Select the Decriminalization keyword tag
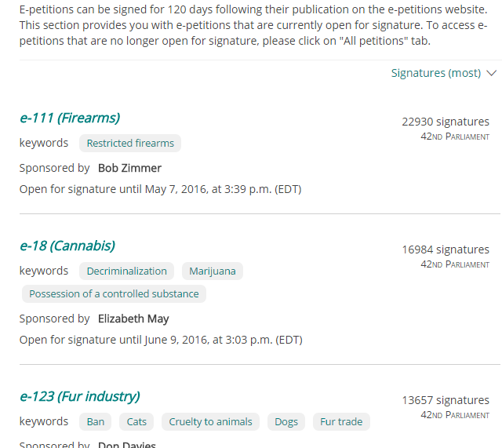The width and height of the screenshot is (502, 448). tap(127, 271)
